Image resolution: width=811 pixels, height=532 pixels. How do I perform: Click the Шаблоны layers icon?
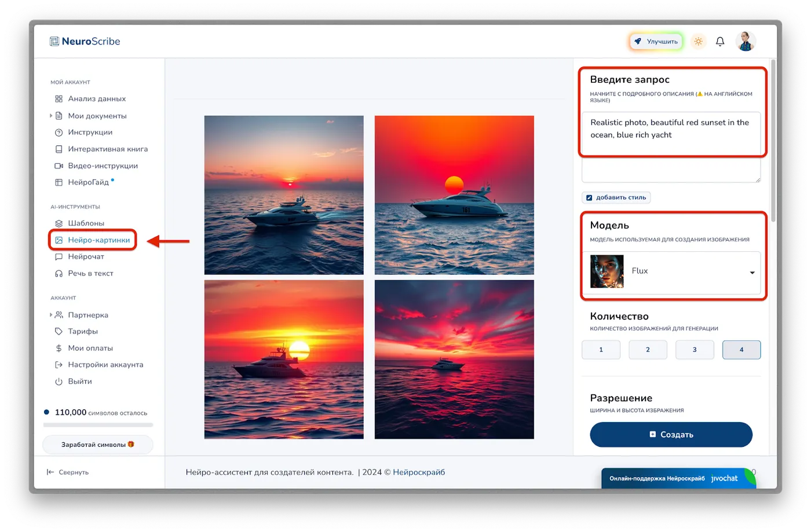59,223
